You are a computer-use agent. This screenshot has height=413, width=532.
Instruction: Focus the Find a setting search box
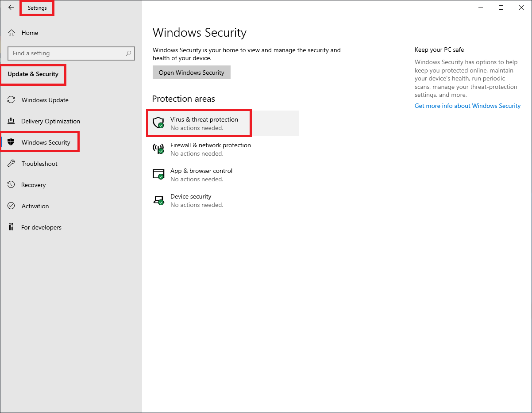[x=66, y=54]
